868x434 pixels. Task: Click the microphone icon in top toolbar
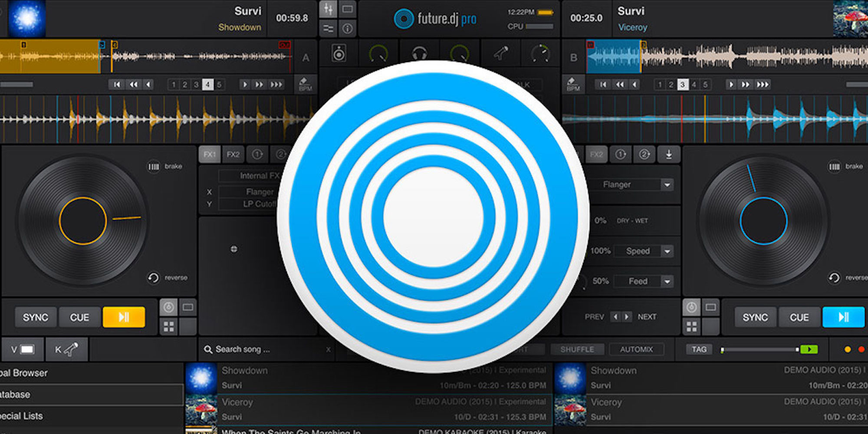(x=500, y=53)
